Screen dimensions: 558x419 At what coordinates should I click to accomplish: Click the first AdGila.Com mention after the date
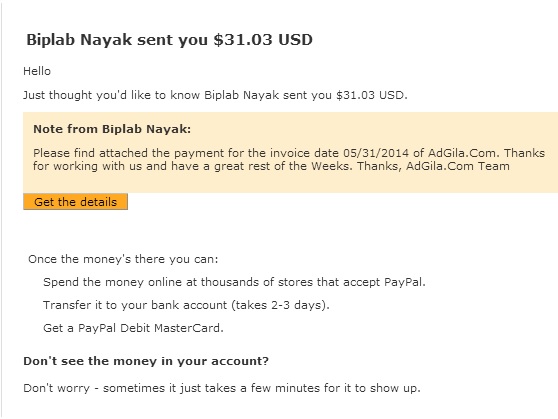point(463,153)
